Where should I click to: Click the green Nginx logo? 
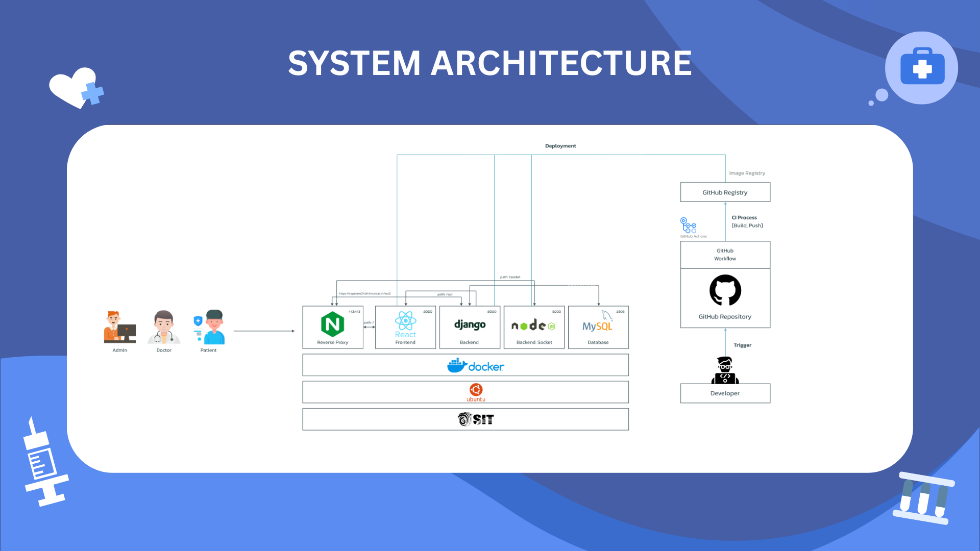point(332,324)
